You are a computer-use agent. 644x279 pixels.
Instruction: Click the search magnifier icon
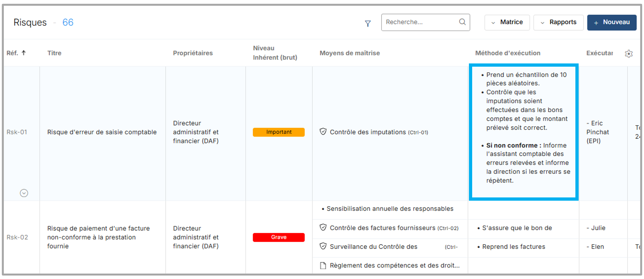pos(462,22)
